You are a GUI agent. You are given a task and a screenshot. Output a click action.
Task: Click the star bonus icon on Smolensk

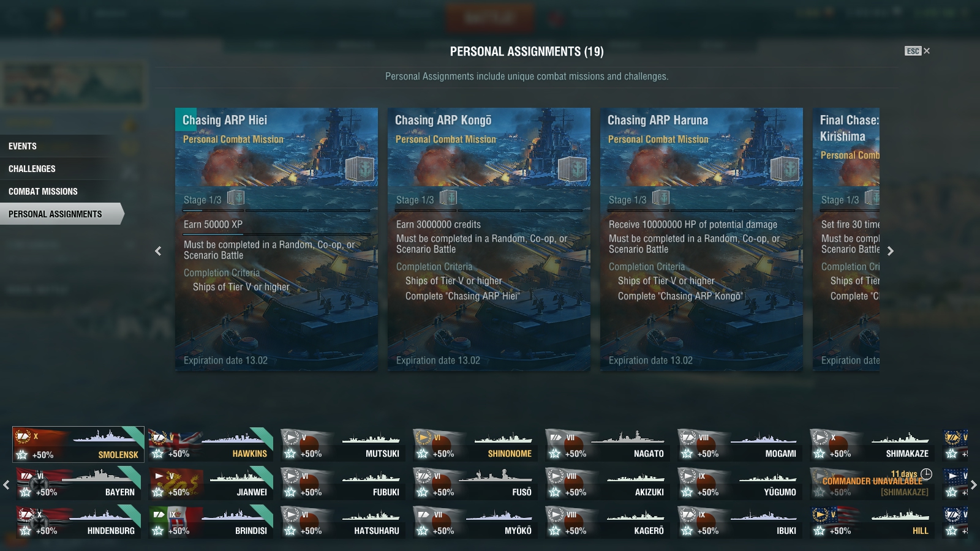(x=23, y=454)
